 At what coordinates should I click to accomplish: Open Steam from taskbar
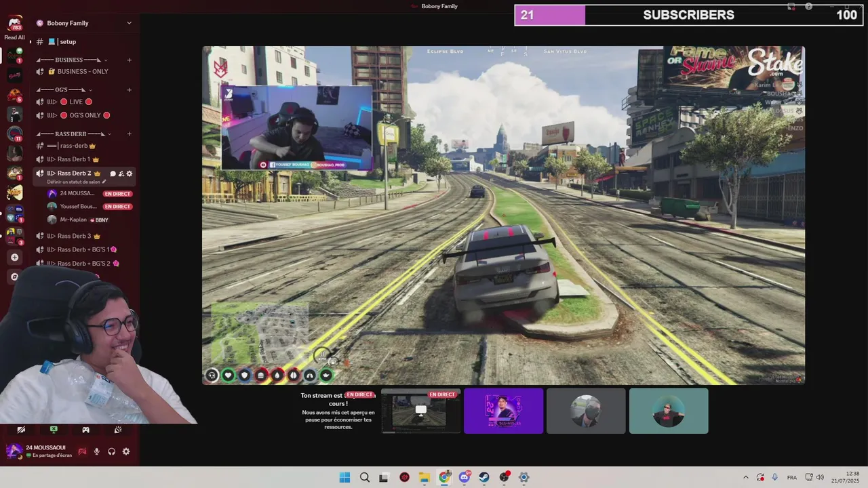(484, 477)
